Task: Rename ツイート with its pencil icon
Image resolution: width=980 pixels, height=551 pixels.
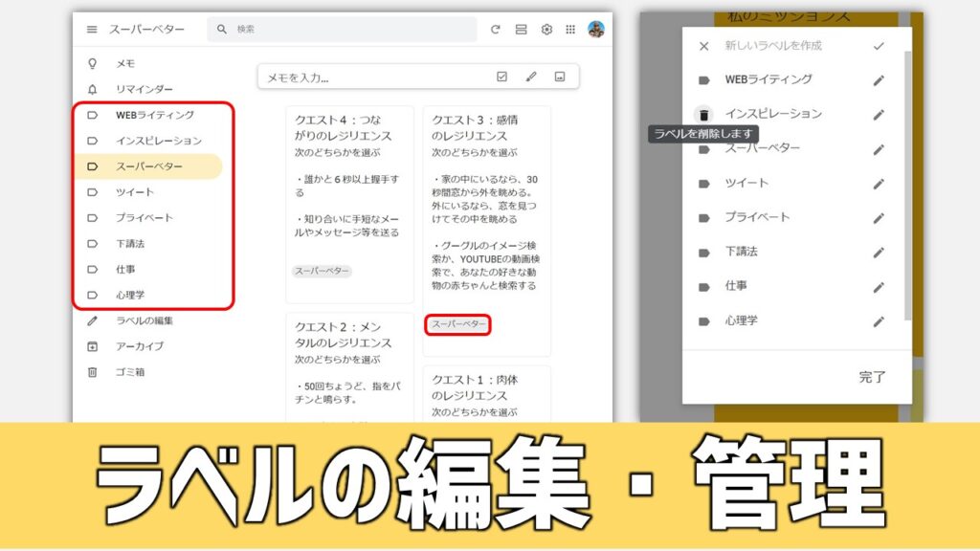Action: [879, 185]
